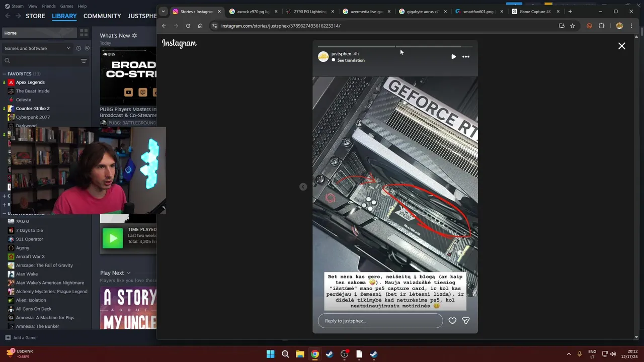This screenshot has height=362, width=644.
Task: Close the Stories Instagram tab
Action: pyautogui.click(x=219, y=12)
